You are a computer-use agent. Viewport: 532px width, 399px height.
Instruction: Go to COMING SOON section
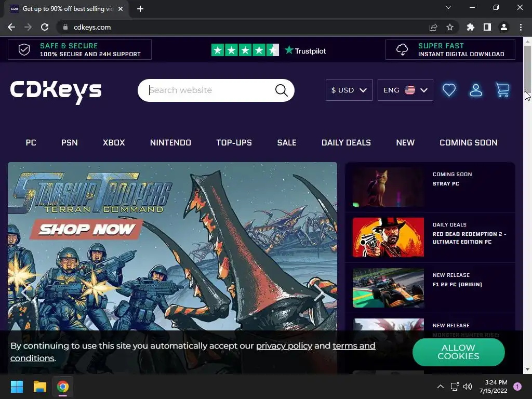pos(469,142)
